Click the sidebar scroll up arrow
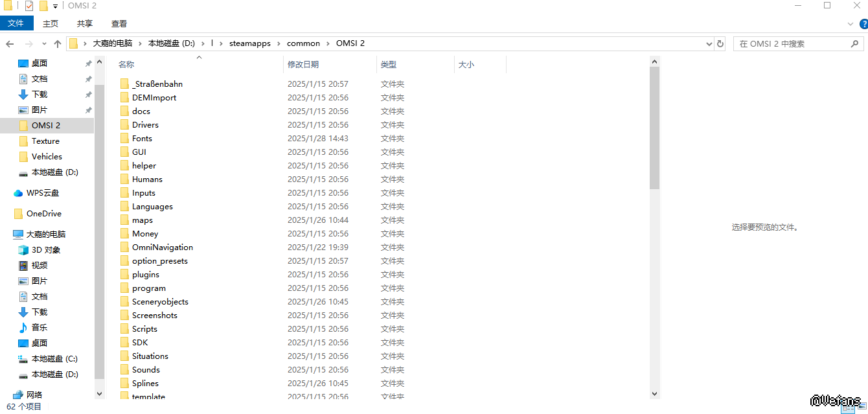868x414 pixels. [x=100, y=62]
